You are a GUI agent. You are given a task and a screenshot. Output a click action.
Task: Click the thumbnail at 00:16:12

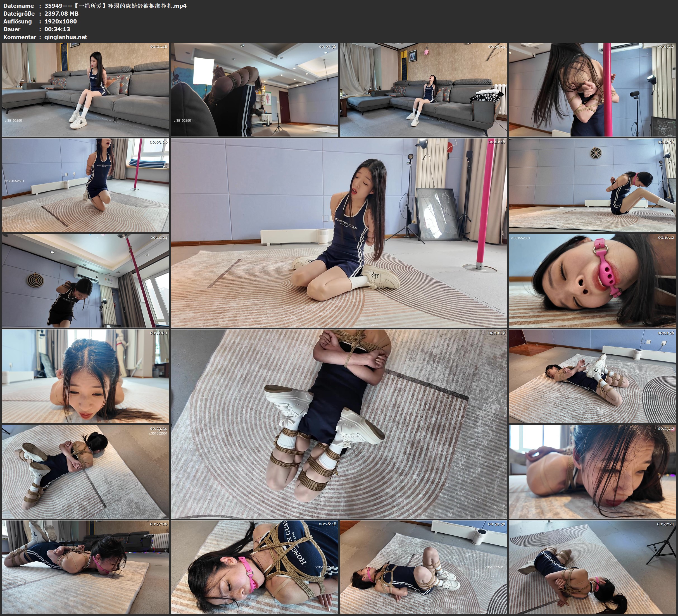click(x=592, y=281)
